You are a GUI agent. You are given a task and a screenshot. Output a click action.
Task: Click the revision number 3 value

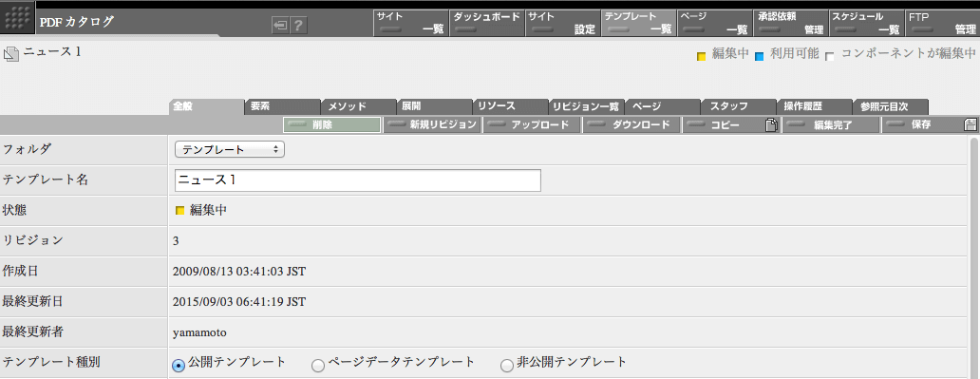(177, 240)
